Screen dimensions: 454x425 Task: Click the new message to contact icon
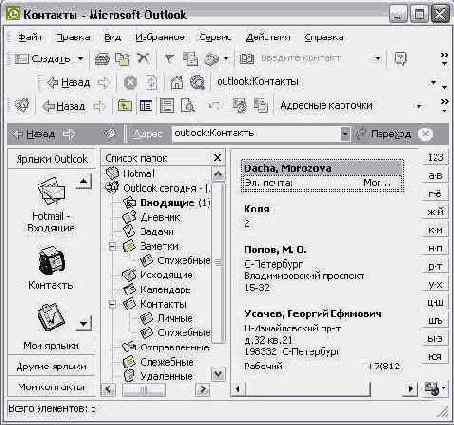pos(190,59)
